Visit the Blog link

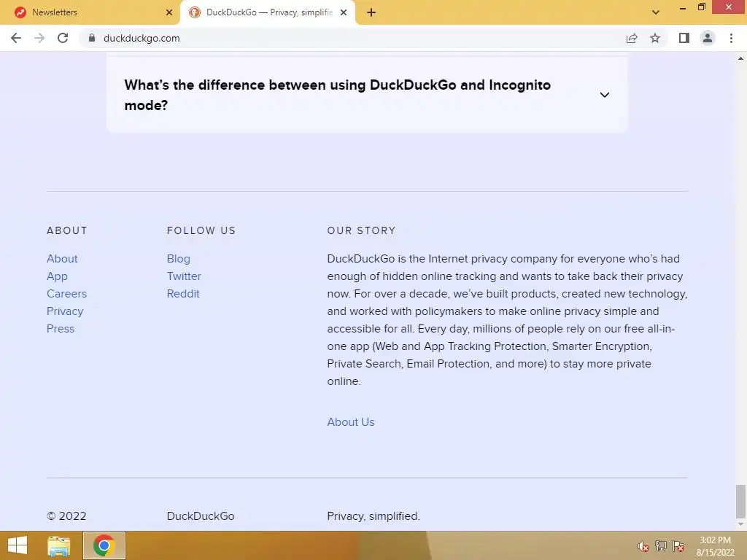tap(178, 259)
